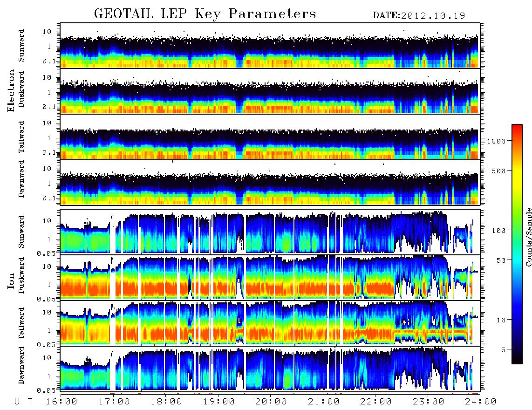Image resolution: width=532 pixels, height=410 pixels.
Task: Click the "22:00" time axis label
Action: pos(376,402)
